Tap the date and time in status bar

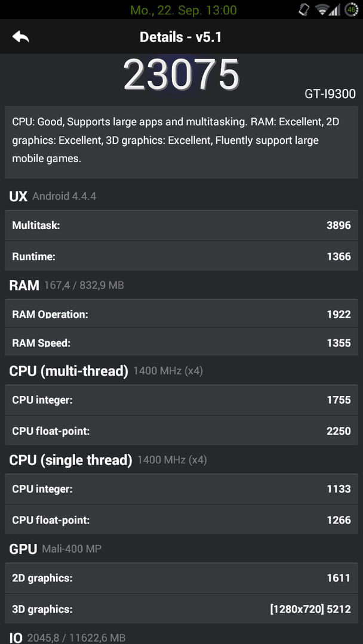pyautogui.click(x=183, y=10)
